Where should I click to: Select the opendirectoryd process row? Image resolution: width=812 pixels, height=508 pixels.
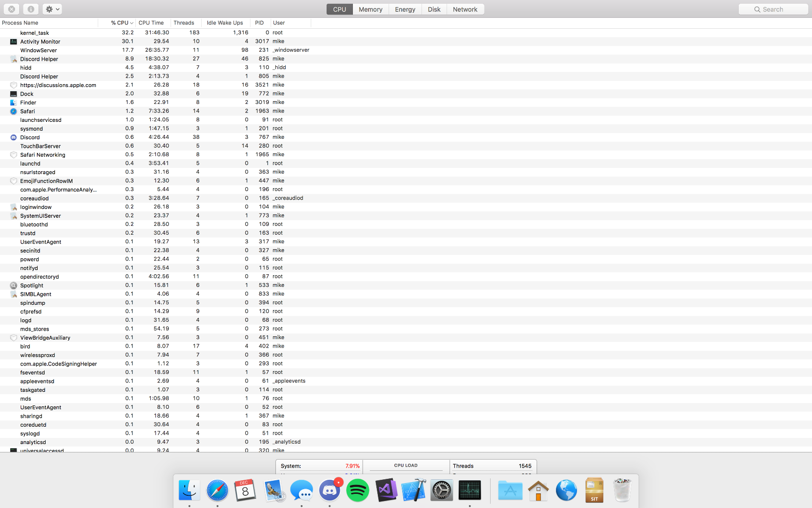tap(406, 277)
